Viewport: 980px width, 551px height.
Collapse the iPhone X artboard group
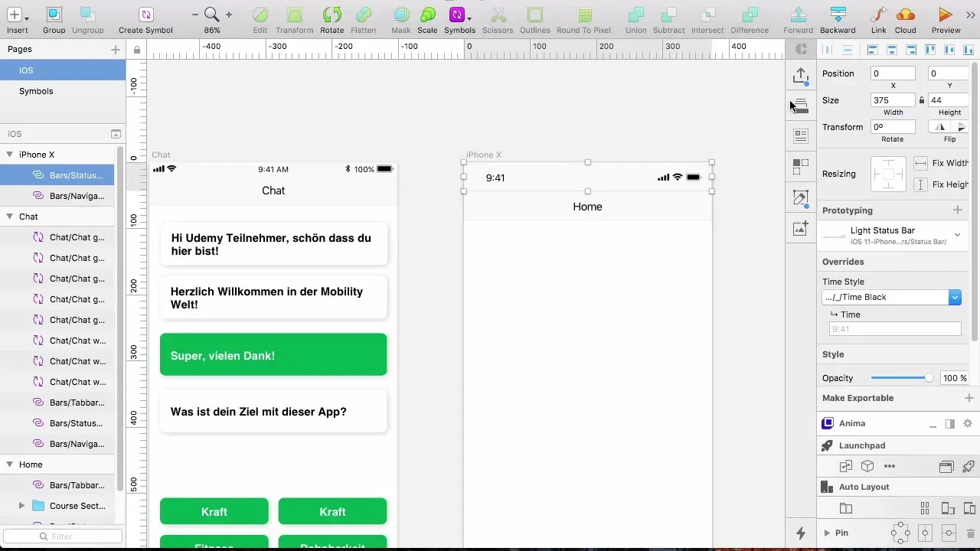10,155
